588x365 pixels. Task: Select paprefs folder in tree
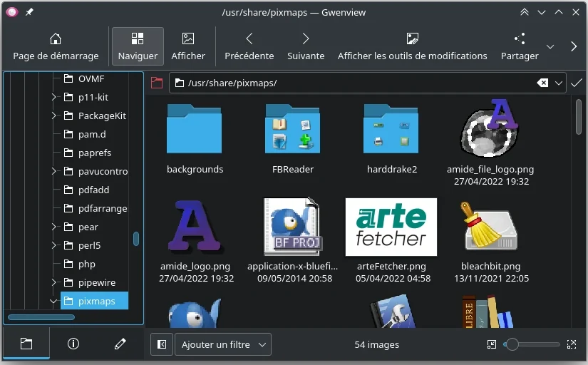(x=95, y=153)
